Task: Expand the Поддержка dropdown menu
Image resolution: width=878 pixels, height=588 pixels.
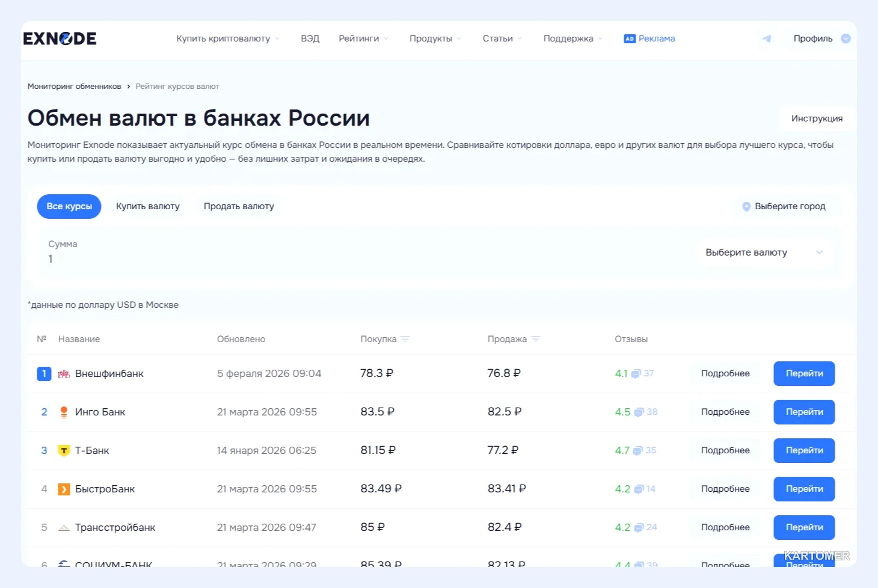Action: [x=573, y=38]
